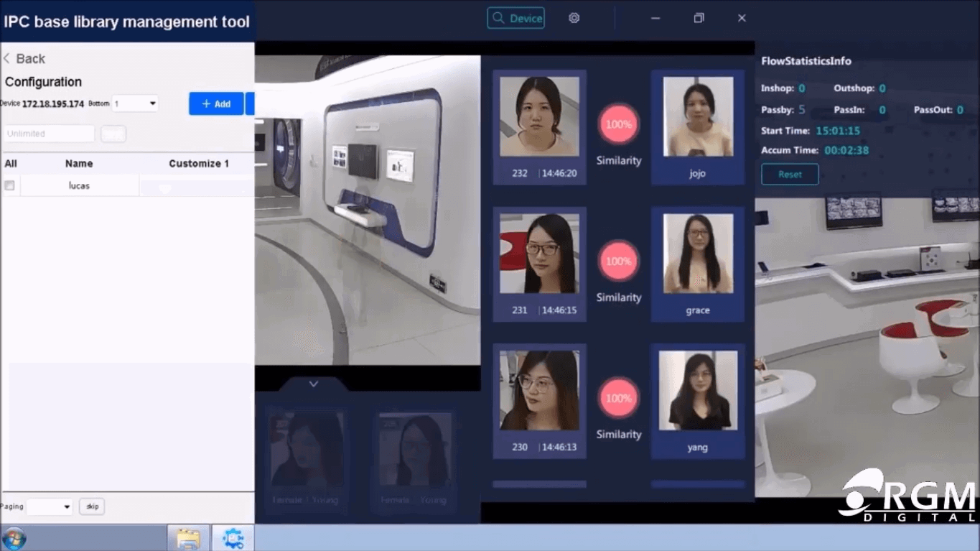Click the Name column header
Image resolution: width=980 pixels, height=551 pixels.
(79, 163)
